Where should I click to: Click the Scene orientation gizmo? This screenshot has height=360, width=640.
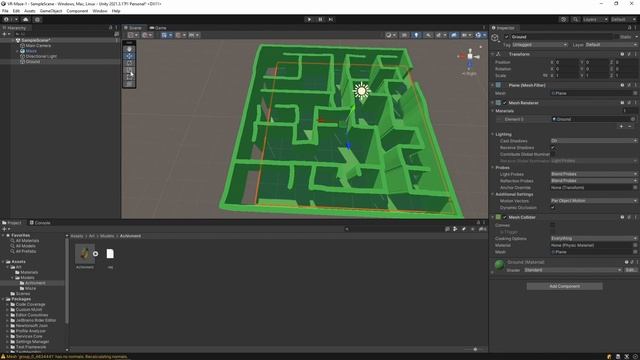[x=470, y=56]
